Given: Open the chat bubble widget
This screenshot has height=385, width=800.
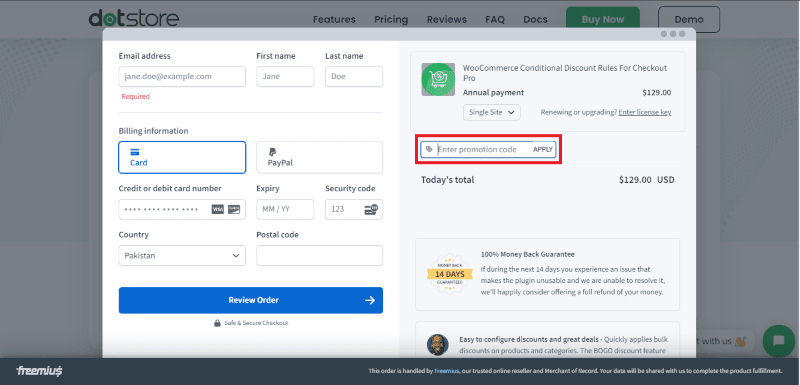Looking at the screenshot, I should coord(778,341).
